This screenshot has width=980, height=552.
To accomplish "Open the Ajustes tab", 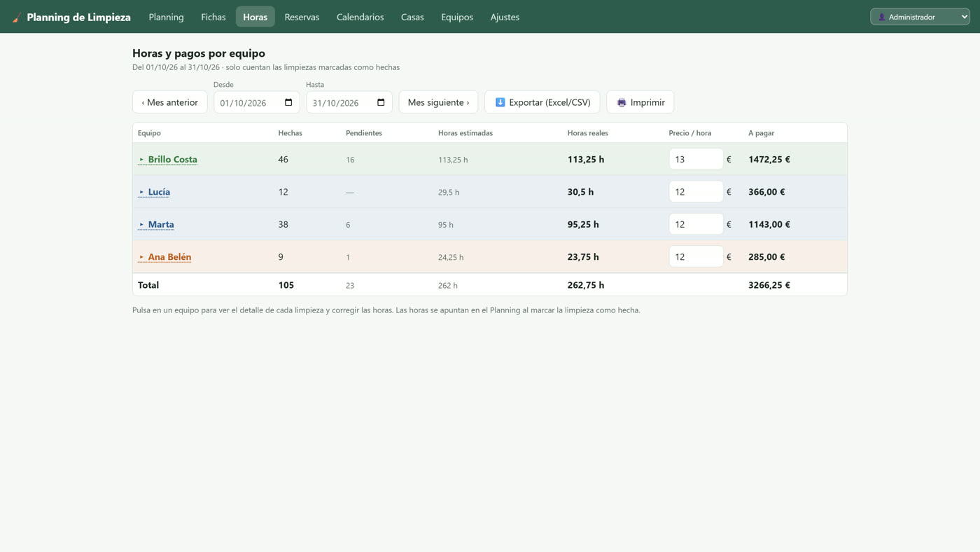I will (505, 17).
